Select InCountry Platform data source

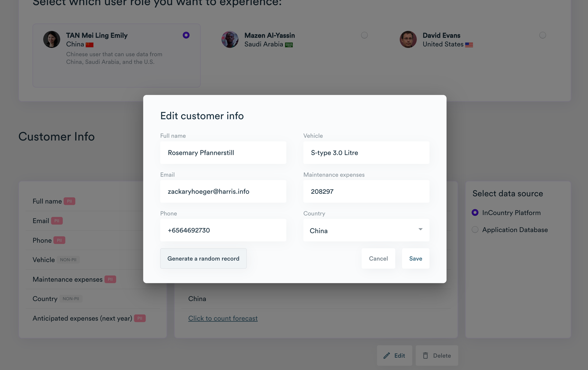coord(475,212)
